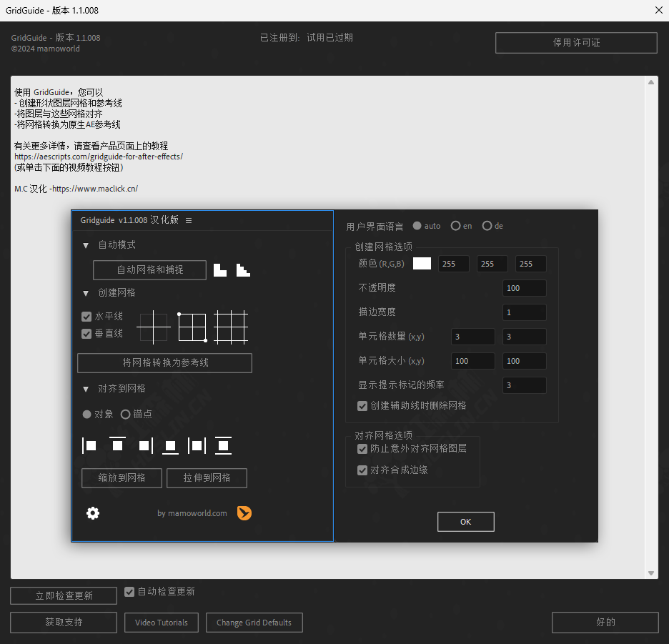Screen dimensions: 669x644
Task: Click 拉伸到网格 button
Action: [207, 478]
